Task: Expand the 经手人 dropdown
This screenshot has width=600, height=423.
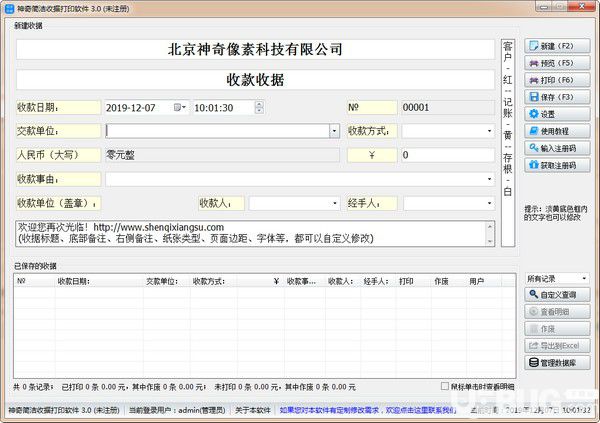Action: [x=489, y=203]
